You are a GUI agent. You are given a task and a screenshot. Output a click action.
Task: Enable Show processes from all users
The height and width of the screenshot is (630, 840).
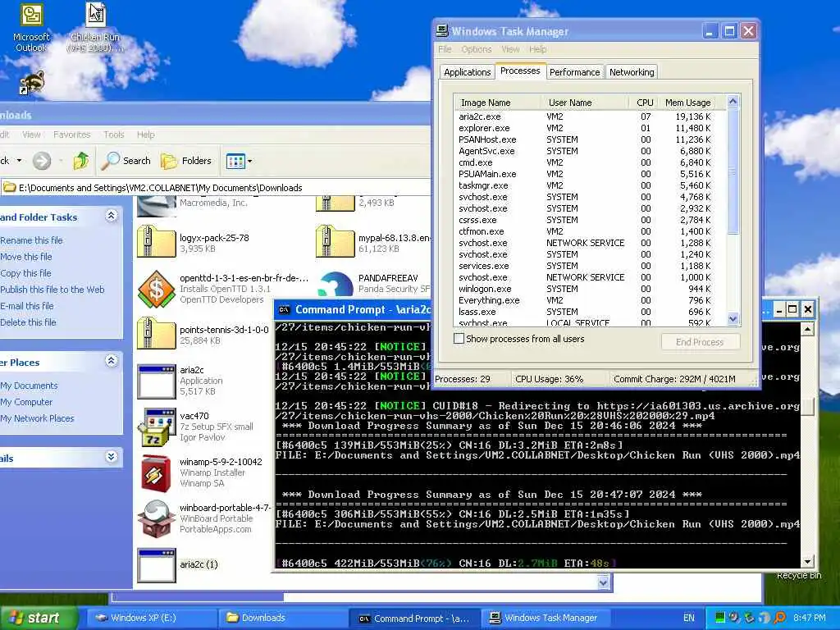(459, 339)
